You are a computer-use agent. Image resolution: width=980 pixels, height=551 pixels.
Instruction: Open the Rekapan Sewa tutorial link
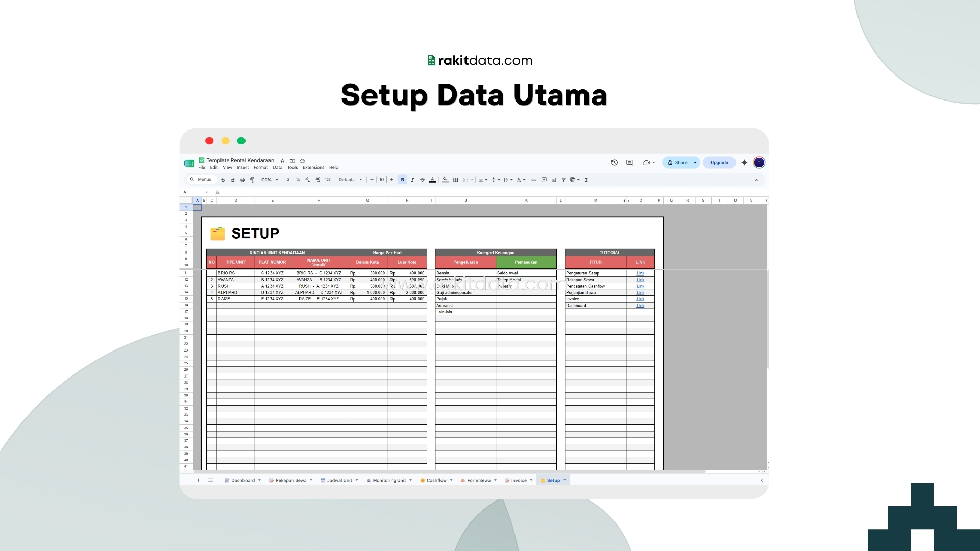[x=640, y=280]
